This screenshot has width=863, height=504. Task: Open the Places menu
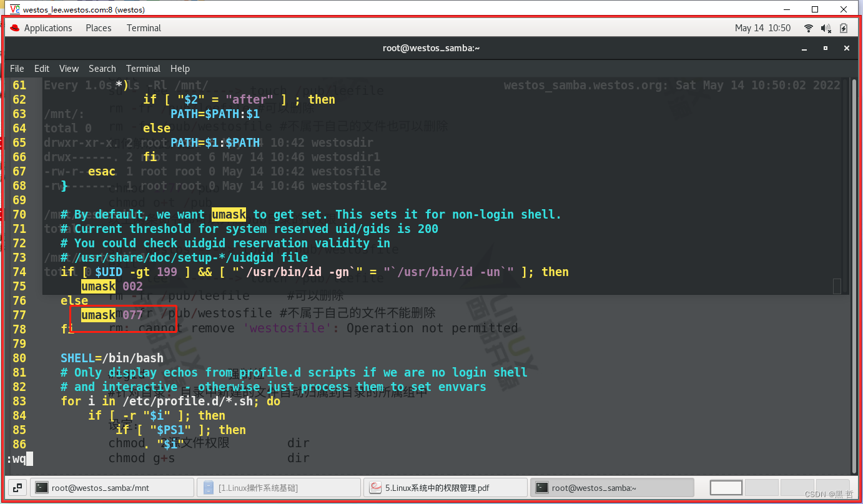98,27
